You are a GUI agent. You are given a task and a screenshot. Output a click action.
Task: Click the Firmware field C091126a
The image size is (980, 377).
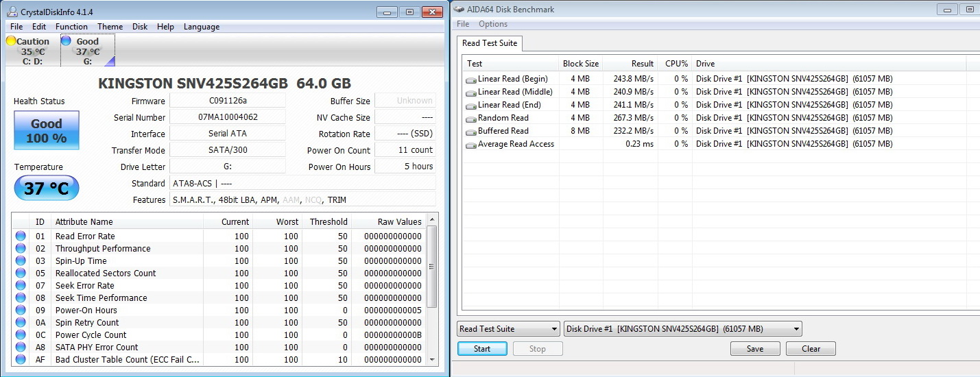(x=227, y=101)
